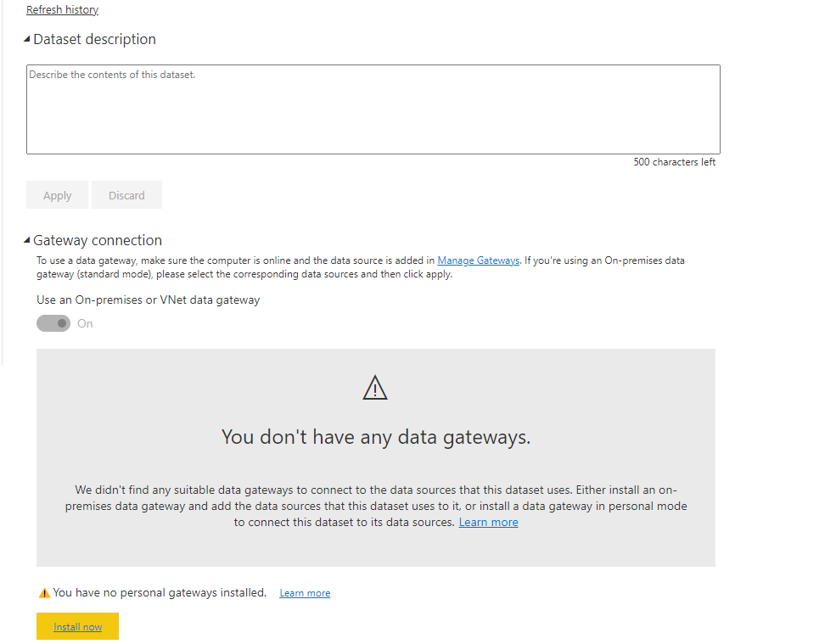Open Learn more link beside personal gateways warning
The height and width of the screenshot is (644, 836).
click(305, 593)
